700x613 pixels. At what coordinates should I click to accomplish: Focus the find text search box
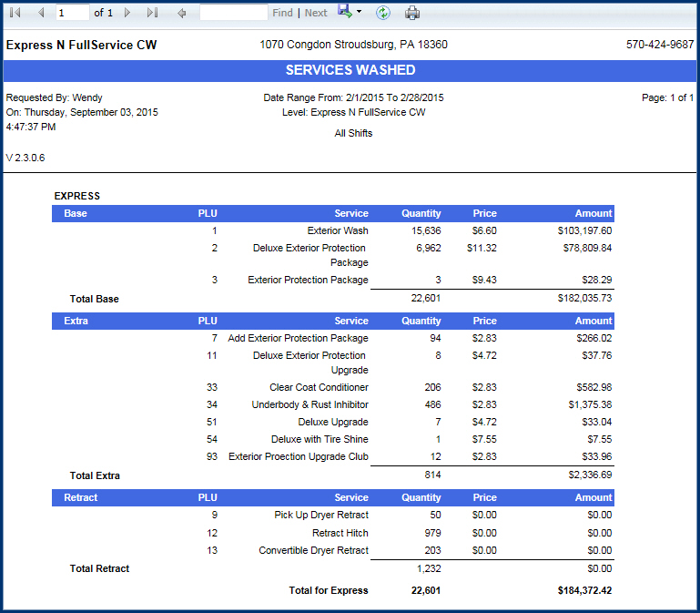pyautogui.click(x=233, y=13)
